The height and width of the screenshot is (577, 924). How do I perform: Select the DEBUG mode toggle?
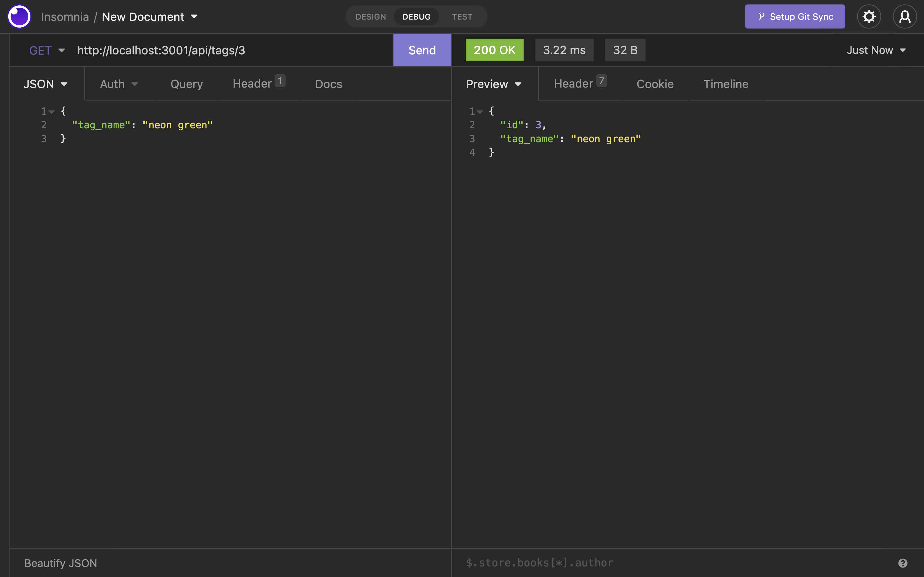tap(416, 17)
